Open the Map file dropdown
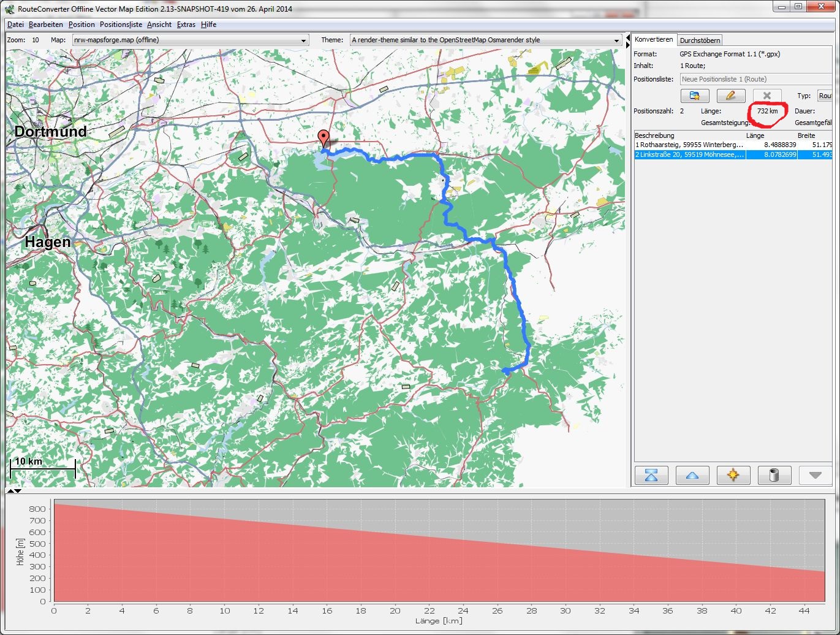Viewport: 840px width, 635px height. (x=304, y=40)
